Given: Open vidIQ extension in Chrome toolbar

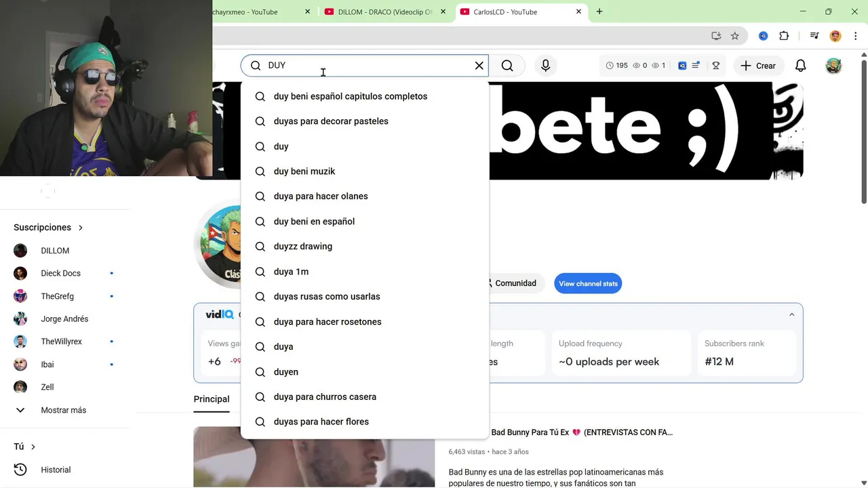Looking at the screenshot, I should click(x=763, y=36).
